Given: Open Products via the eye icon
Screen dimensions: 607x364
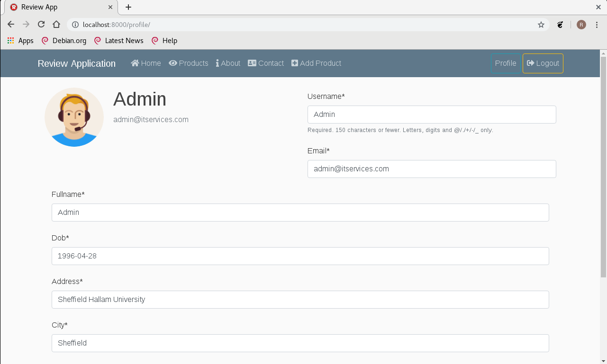Looking at the screenshot, I should click(x=173, y=63).
